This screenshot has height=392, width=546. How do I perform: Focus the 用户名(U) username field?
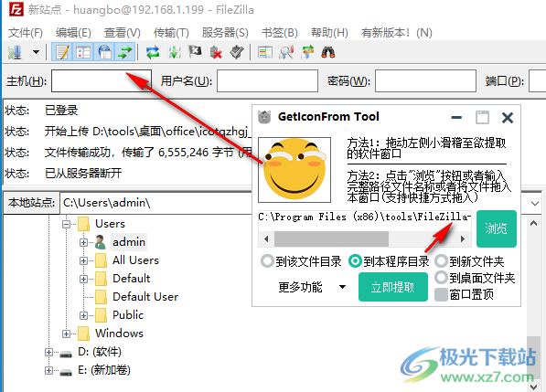(x=267, y=80)
